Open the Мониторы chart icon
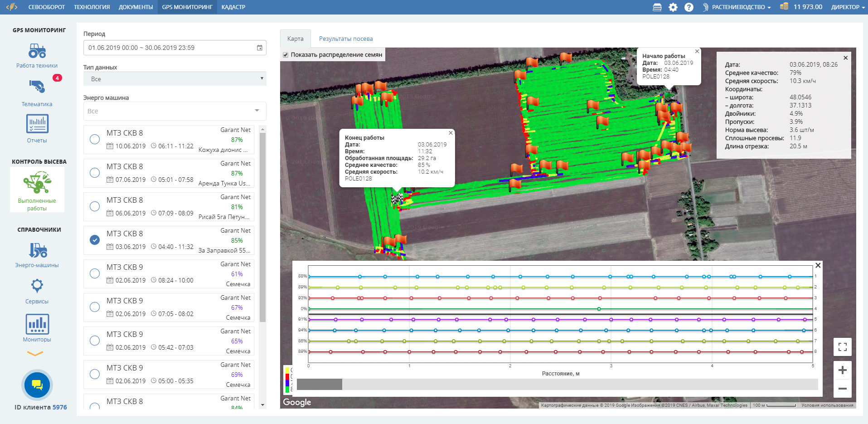The width and height of the screenshot is (868, 424). (37, 324)
